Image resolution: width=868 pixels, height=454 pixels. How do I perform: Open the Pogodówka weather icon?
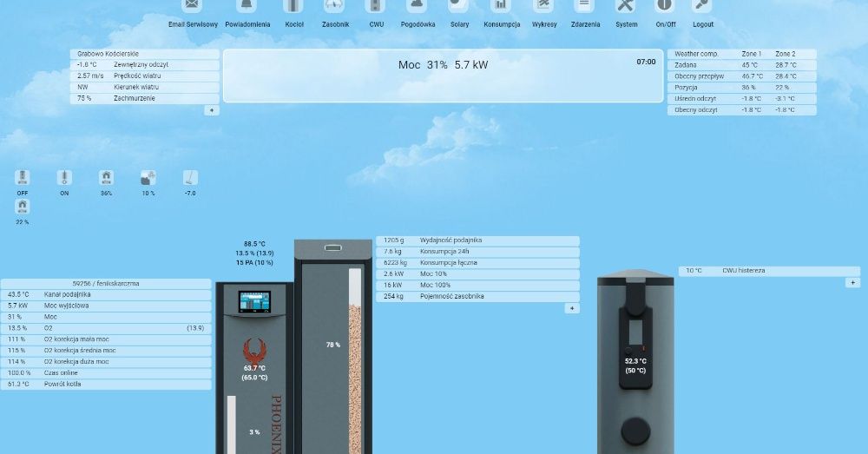417,5
